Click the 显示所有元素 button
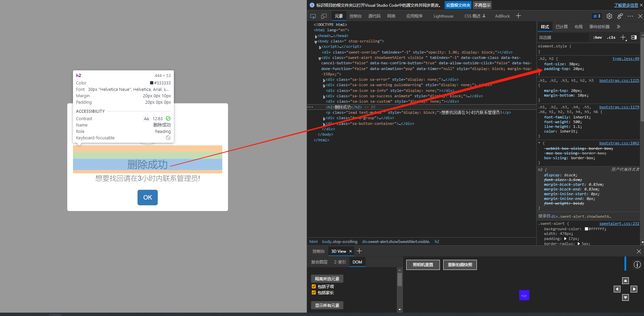The image size is (644, 316). [x=327, y=305]
